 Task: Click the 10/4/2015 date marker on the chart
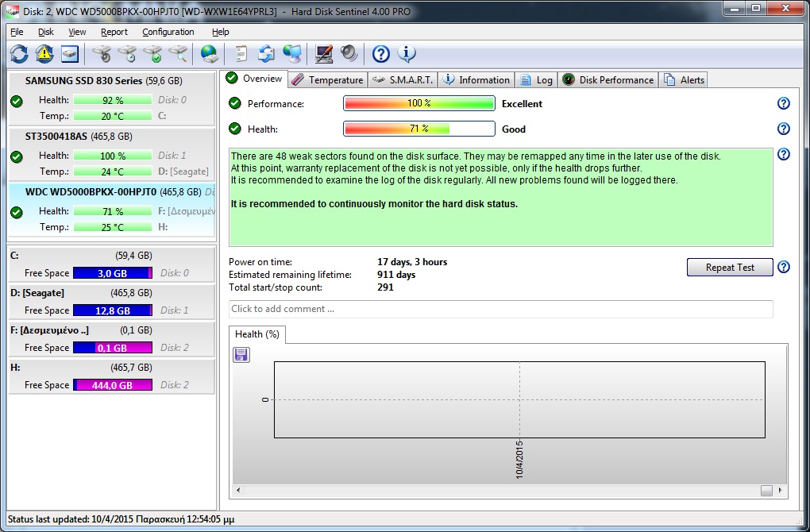519,459
